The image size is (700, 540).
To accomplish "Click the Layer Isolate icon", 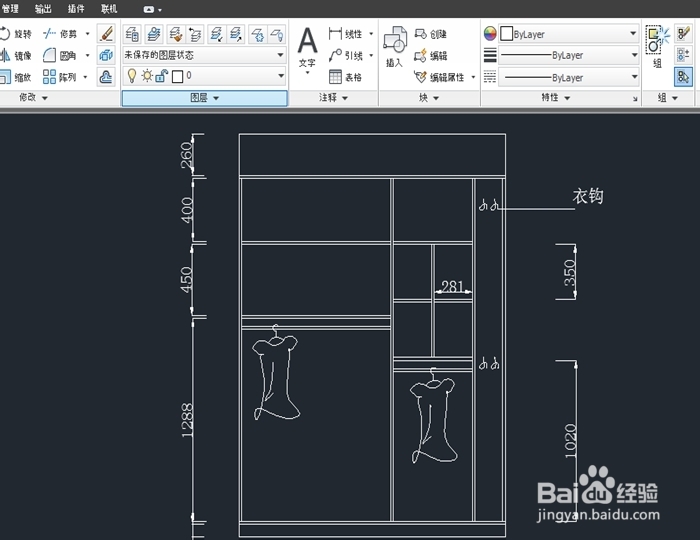I will (x=217, y=34).
